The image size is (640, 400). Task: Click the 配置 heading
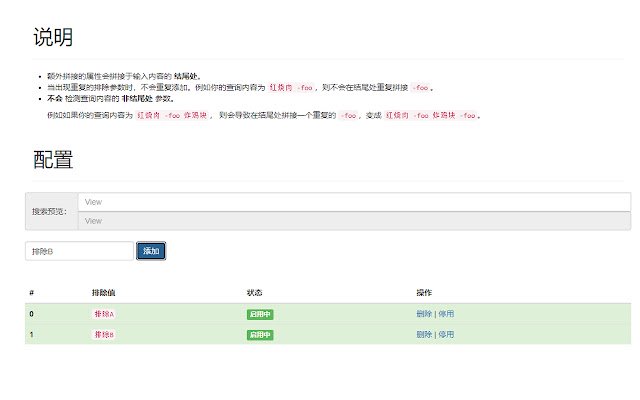(53, 160)
